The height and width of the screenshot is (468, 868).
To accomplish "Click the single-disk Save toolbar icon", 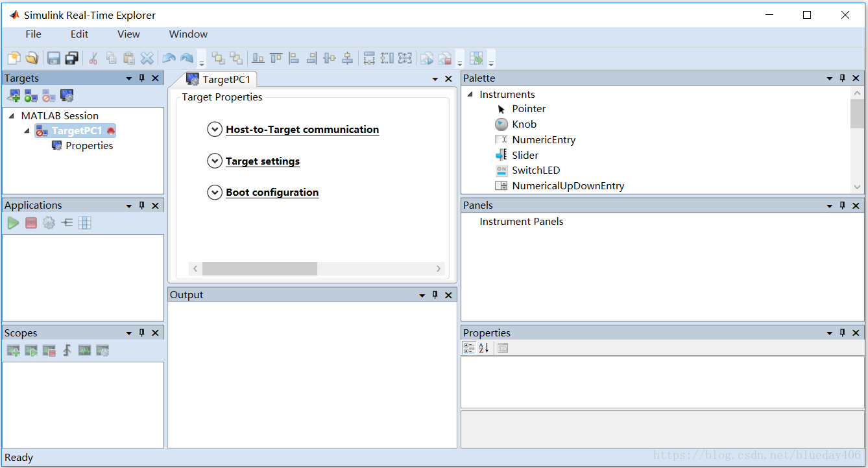I will [x=54, y=58].
